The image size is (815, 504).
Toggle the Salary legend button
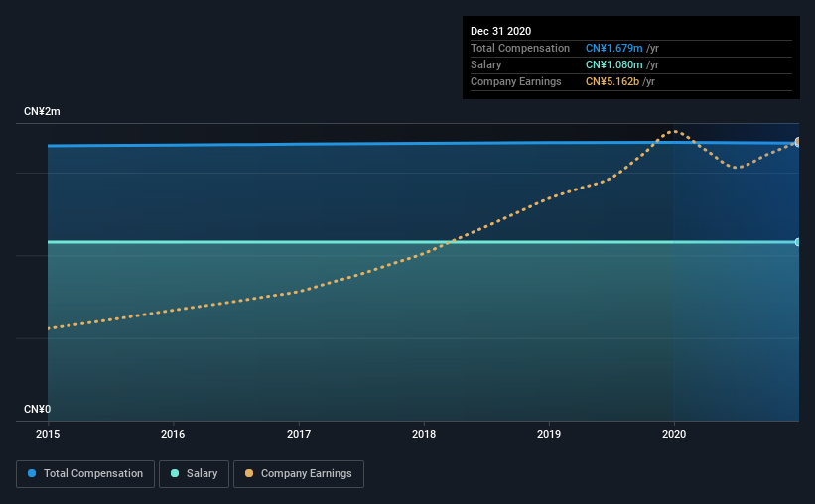point(194,474)
